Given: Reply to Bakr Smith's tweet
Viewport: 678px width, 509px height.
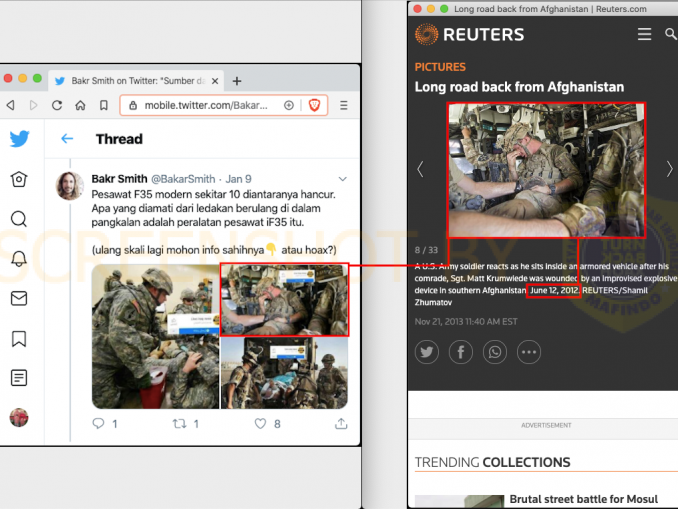Looking at the screenshot, I should (x=99, y=423).
